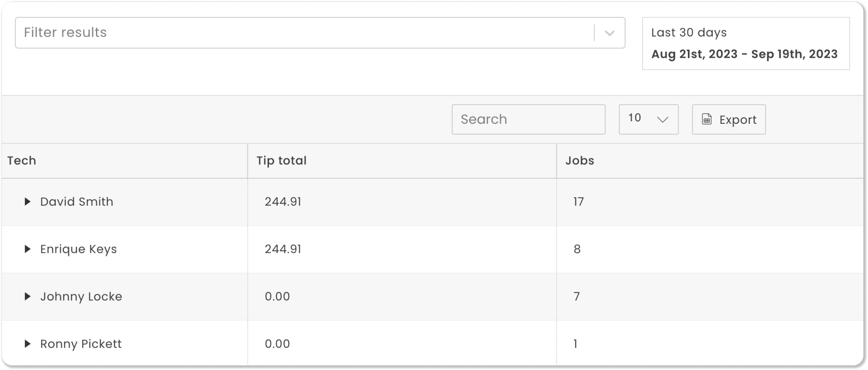Screen dimensions: 868x370
Task: Expand the David Smith row triangle
Action: [x=28, y=202]
